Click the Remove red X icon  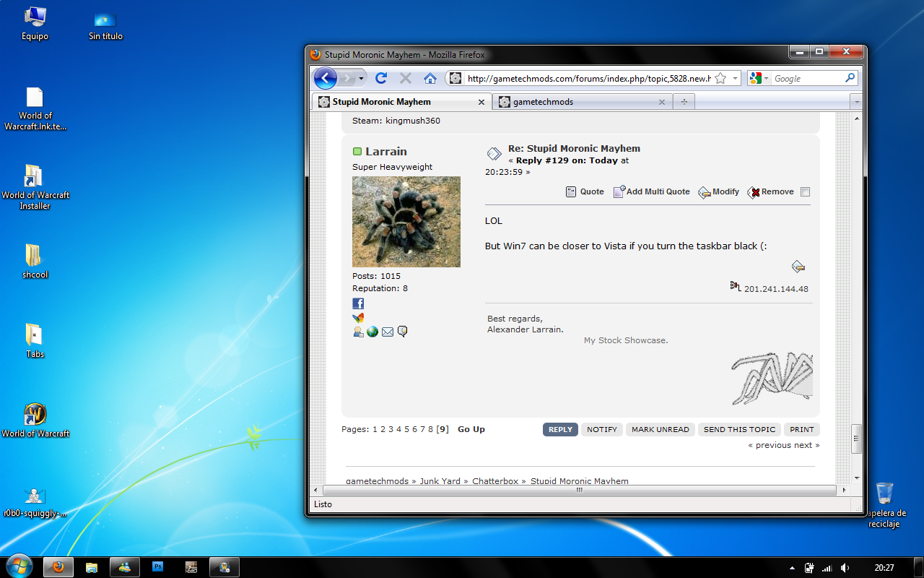(754, 192)
